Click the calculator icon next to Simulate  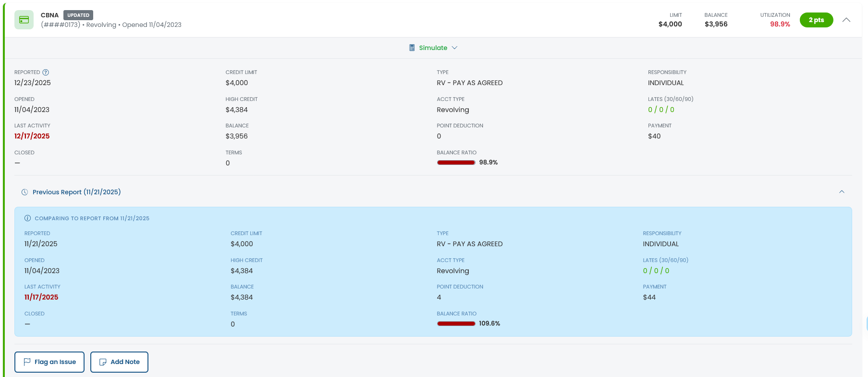412,48
